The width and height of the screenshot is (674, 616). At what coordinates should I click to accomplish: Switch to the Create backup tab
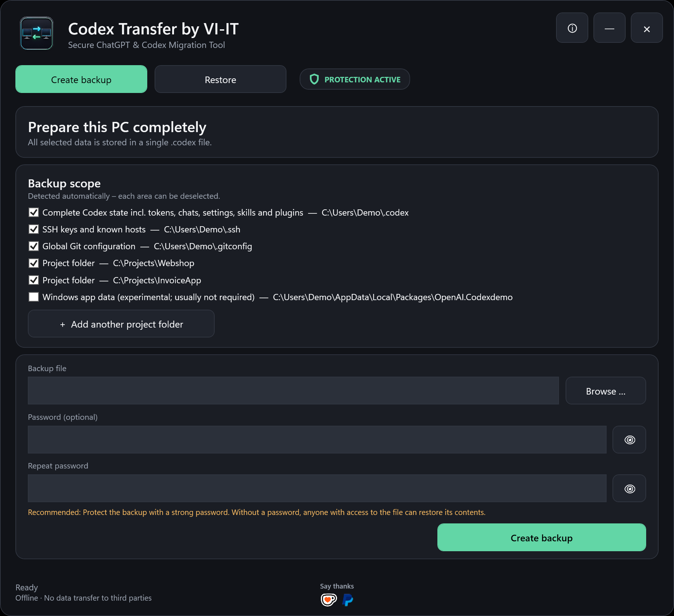tap(81, 79)
